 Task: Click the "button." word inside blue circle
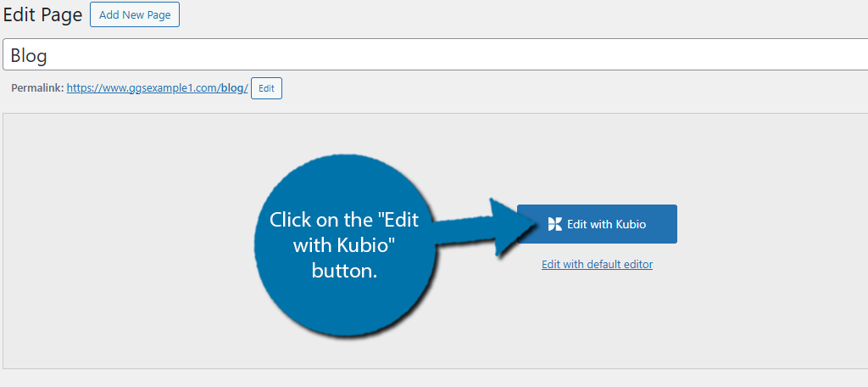344,271
